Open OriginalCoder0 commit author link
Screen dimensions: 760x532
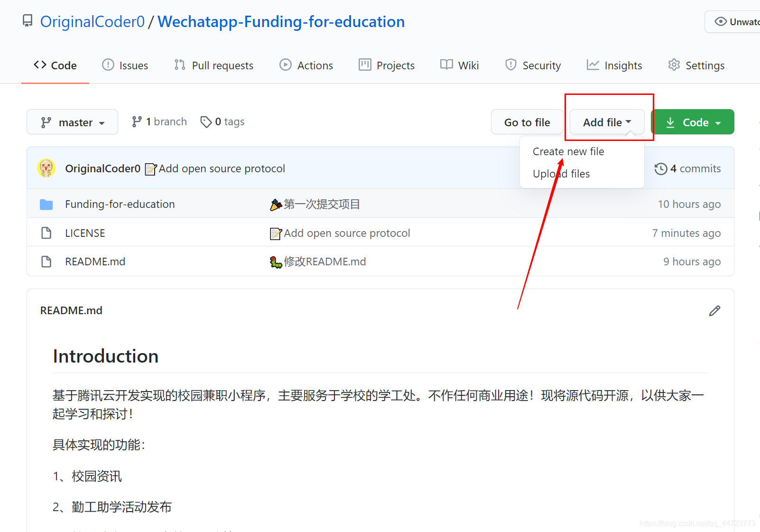(103, 168)
